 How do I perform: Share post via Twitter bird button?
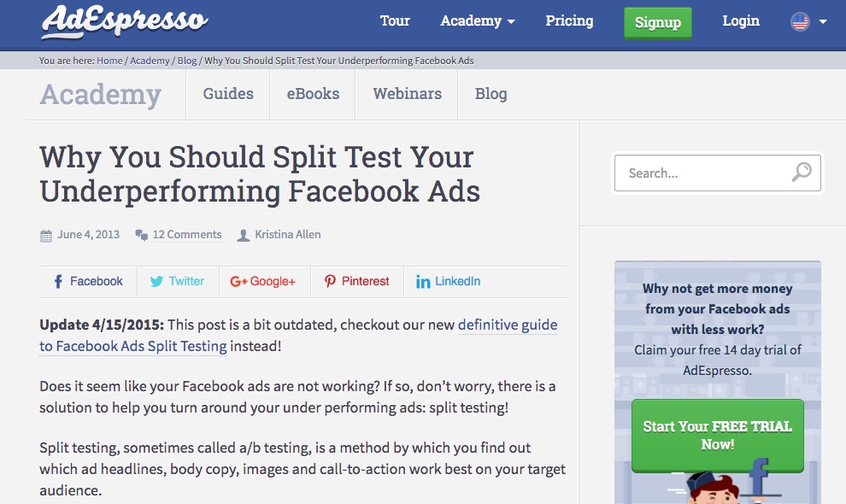coord(177,281)
